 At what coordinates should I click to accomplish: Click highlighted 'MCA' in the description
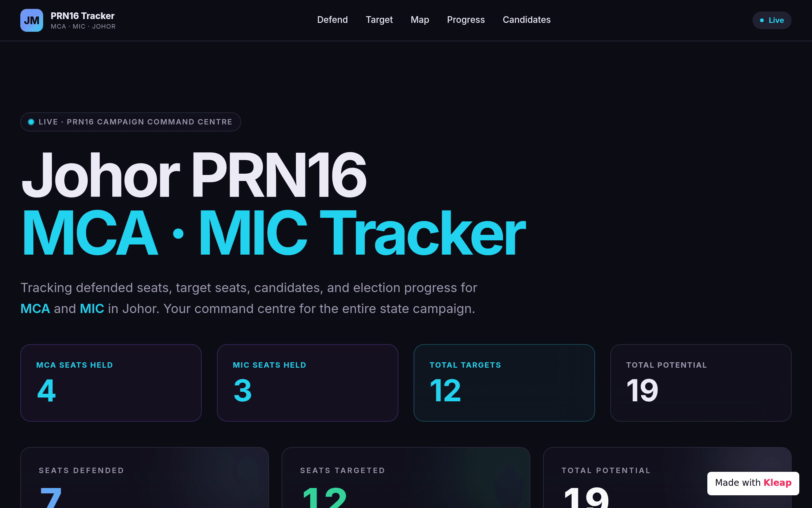click(x=35, y=308)
